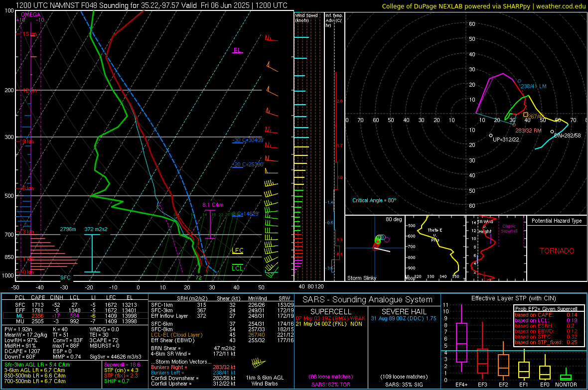Select the EFF parcel row label
Image resolution: width=588 pixels, height=390 pixels.
[20, 310]
